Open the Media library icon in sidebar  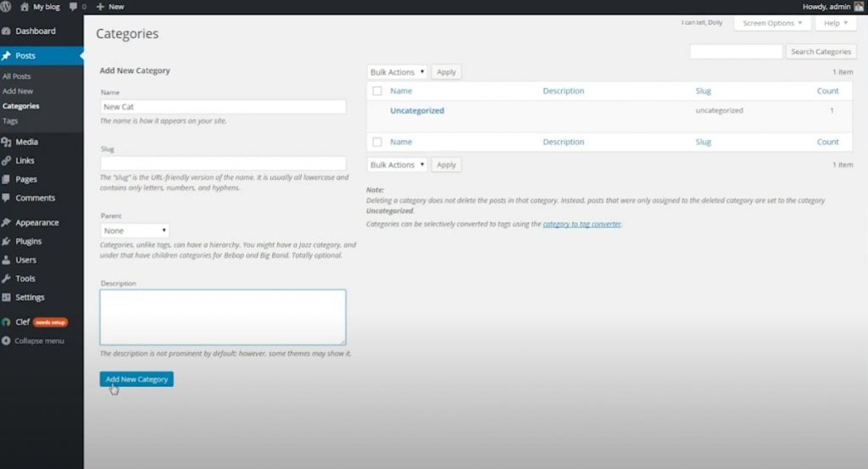click(7, 142)
